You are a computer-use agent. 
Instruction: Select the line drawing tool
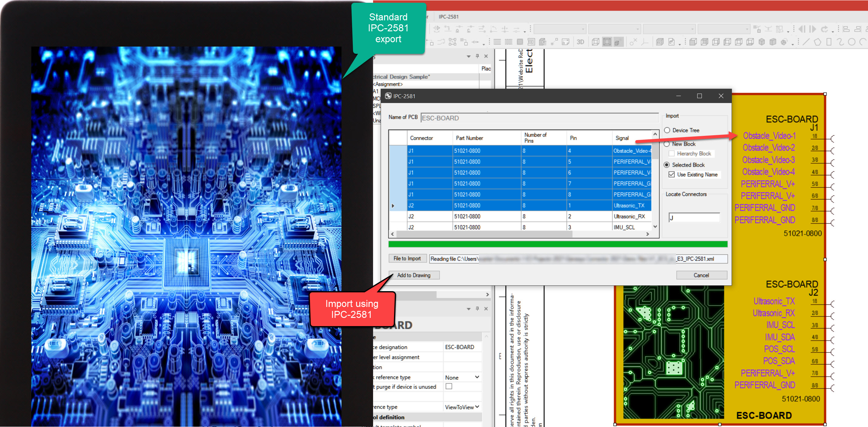(x=806, y=42)
